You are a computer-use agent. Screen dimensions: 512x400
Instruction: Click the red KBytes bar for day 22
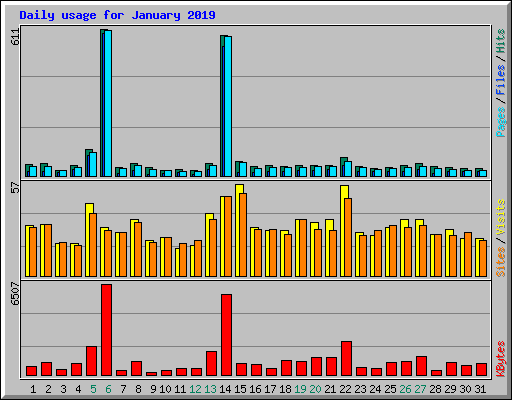pos(346,359)
